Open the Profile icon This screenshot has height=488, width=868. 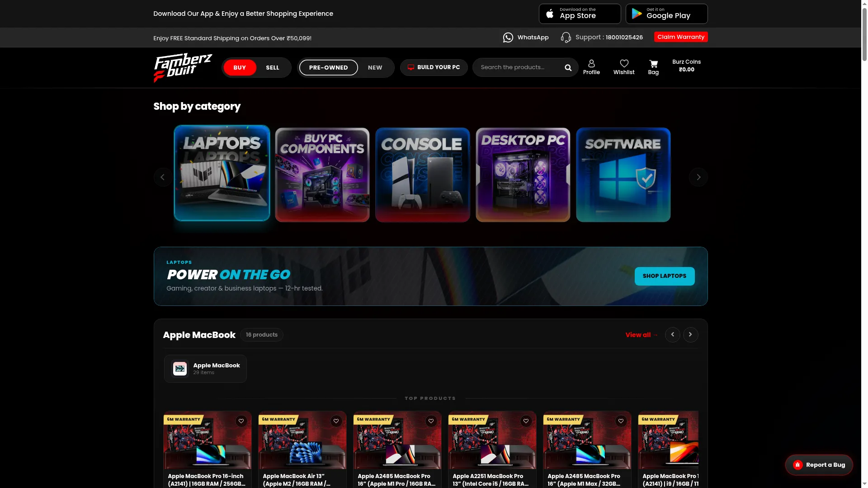(x=591, y=64)
